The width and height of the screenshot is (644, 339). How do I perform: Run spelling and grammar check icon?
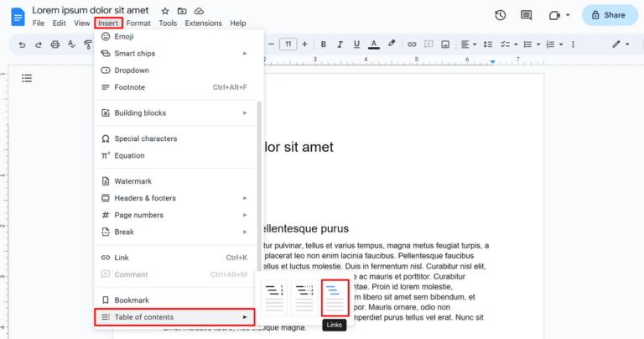71,44
